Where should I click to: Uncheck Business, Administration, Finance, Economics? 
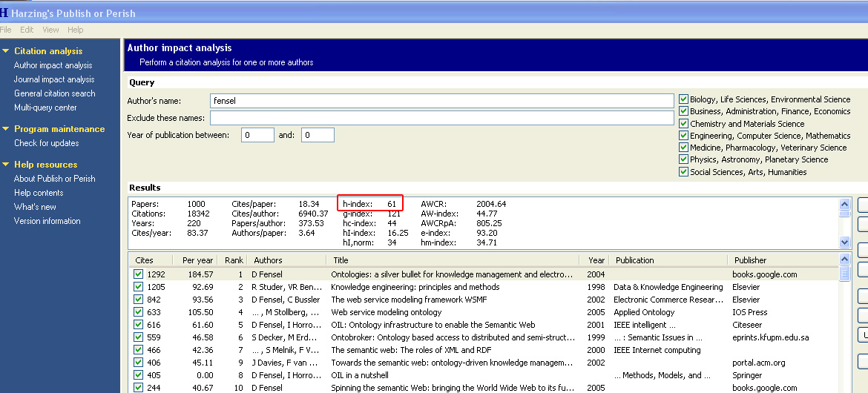pyautogui.click(x=684, y=111)
